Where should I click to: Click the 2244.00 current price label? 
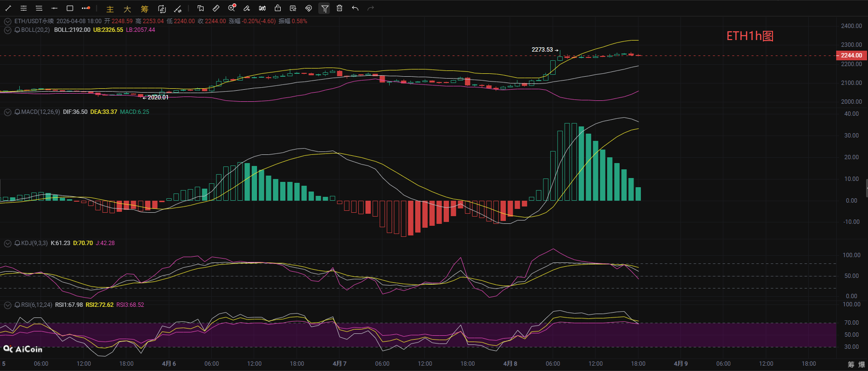pos(851,55)
